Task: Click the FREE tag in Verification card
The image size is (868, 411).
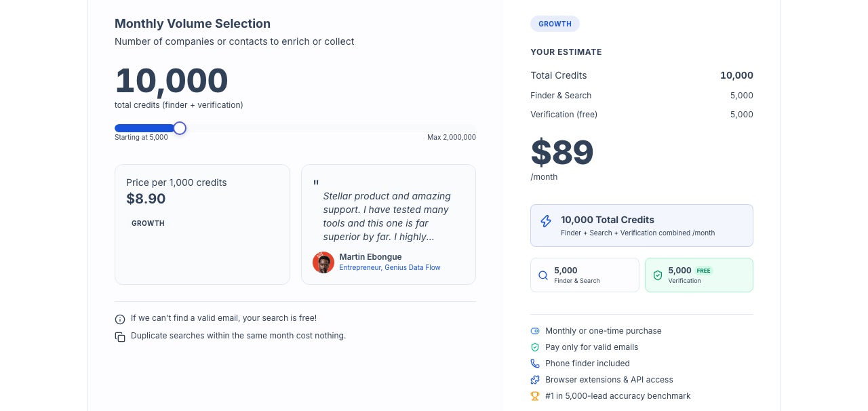Action: tap(704, 271)
